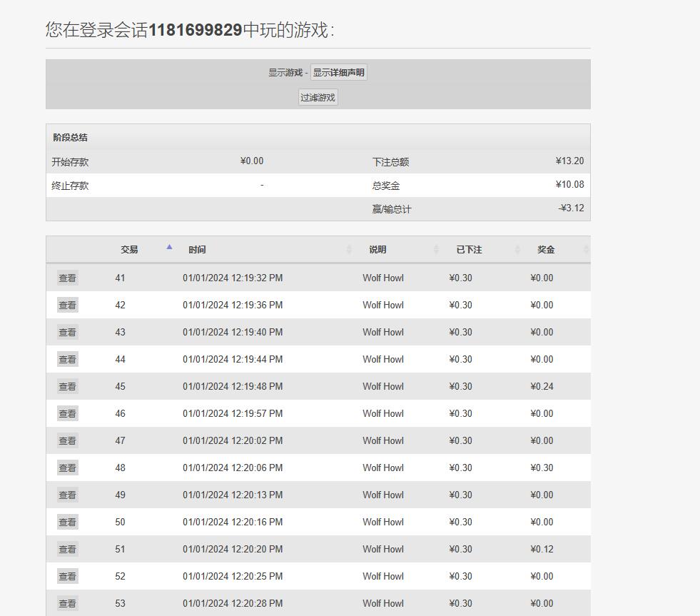Sort the table by 奖金 column

(546, 250)
